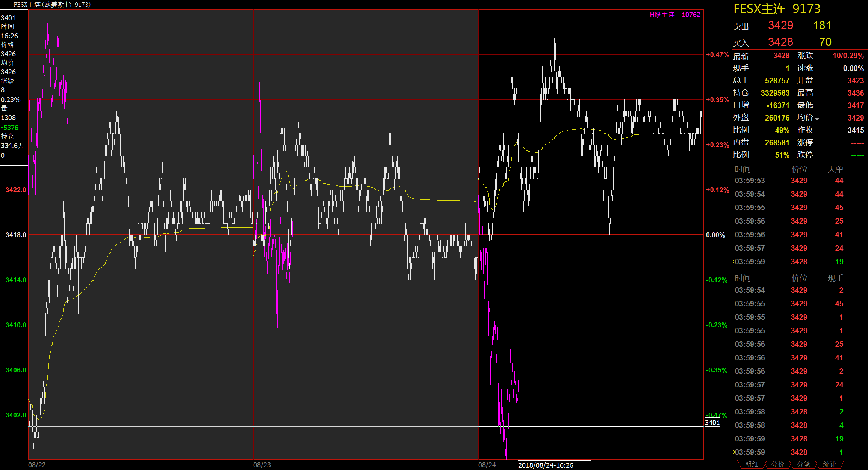This screenshot has height=470, width=868.
Task: Click the 08/24 date label on axis
Action: point(487,465)
